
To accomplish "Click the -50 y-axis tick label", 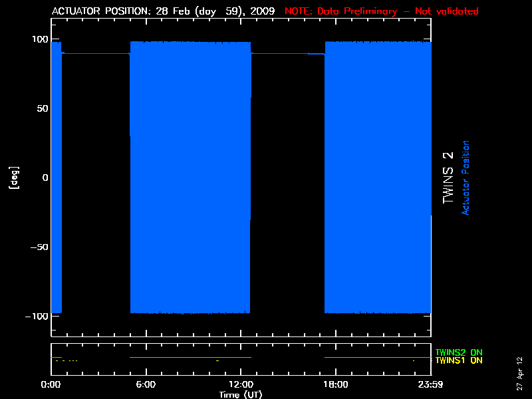I will point(39,247).
